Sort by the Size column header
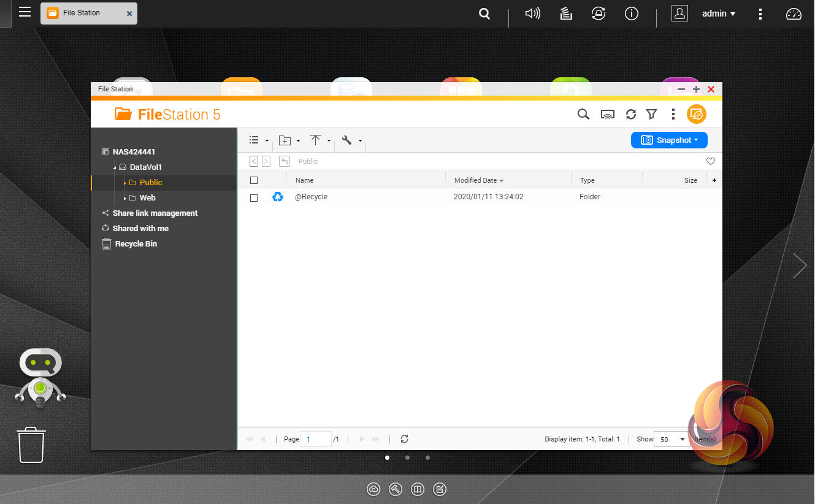 click(x=691, y=180)
